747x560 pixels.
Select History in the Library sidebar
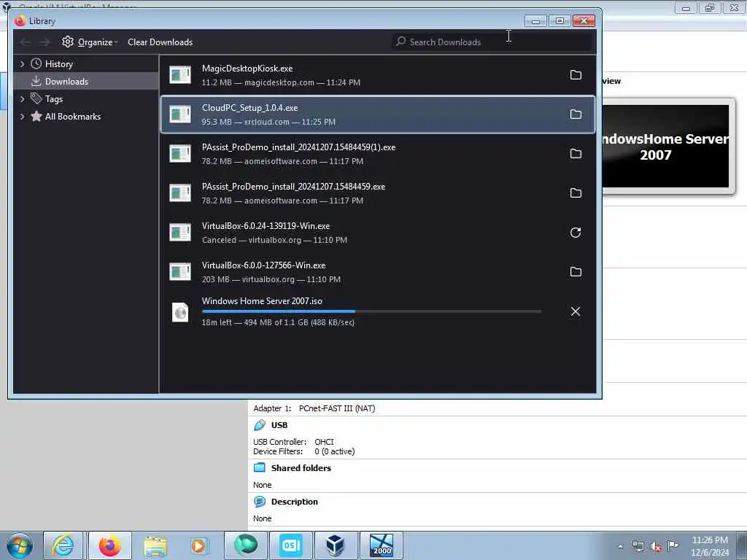point(86,64)
